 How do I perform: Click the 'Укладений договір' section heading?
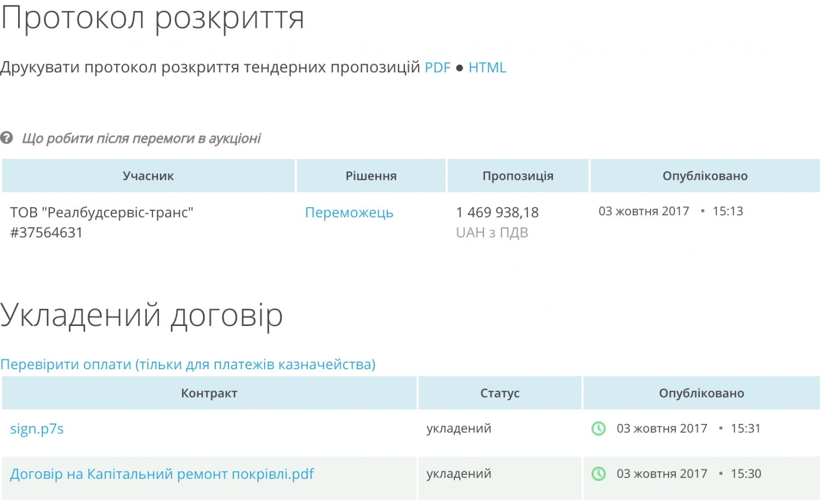point(141,316)
